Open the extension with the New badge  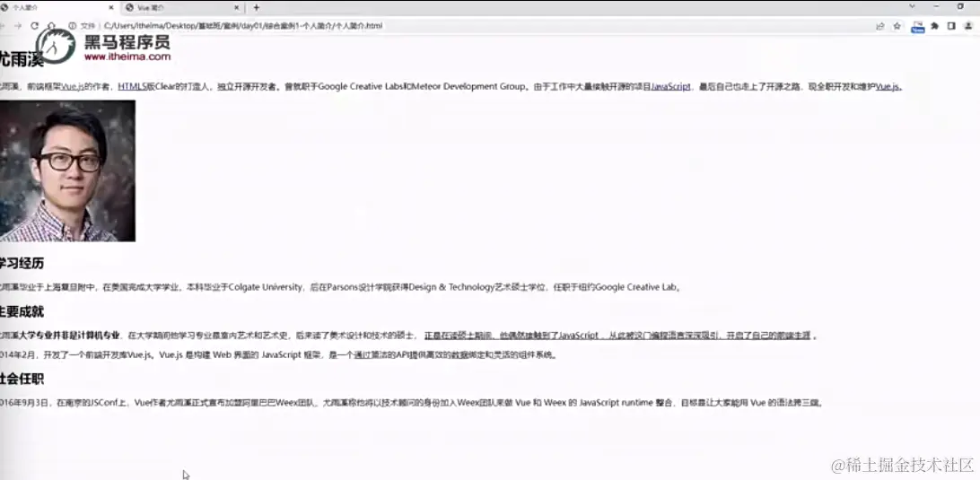click(x=917, y=26)
